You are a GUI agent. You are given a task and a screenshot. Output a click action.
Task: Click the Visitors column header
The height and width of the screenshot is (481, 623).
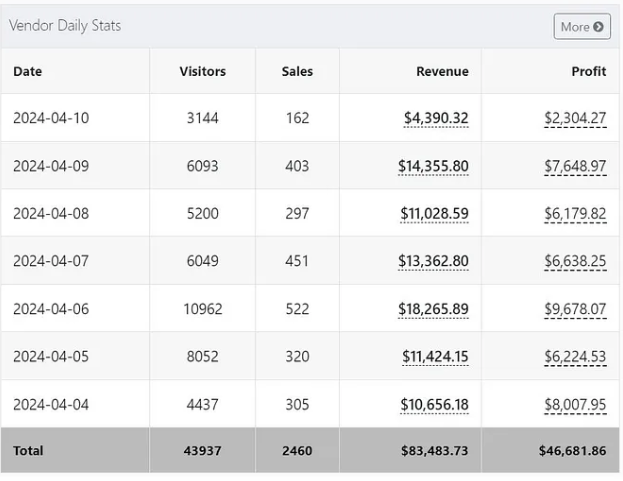[x=202, y=72]
